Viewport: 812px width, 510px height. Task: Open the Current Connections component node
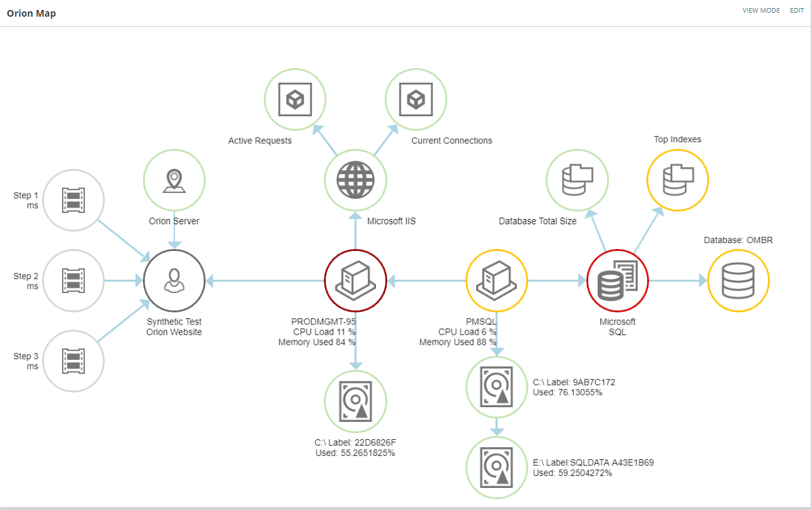tap(416, 100)
